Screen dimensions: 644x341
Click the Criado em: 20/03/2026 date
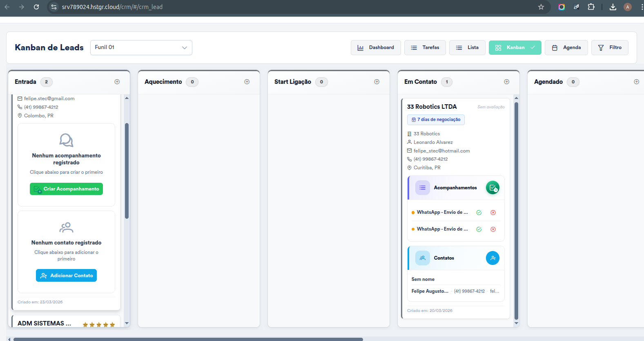430,311
